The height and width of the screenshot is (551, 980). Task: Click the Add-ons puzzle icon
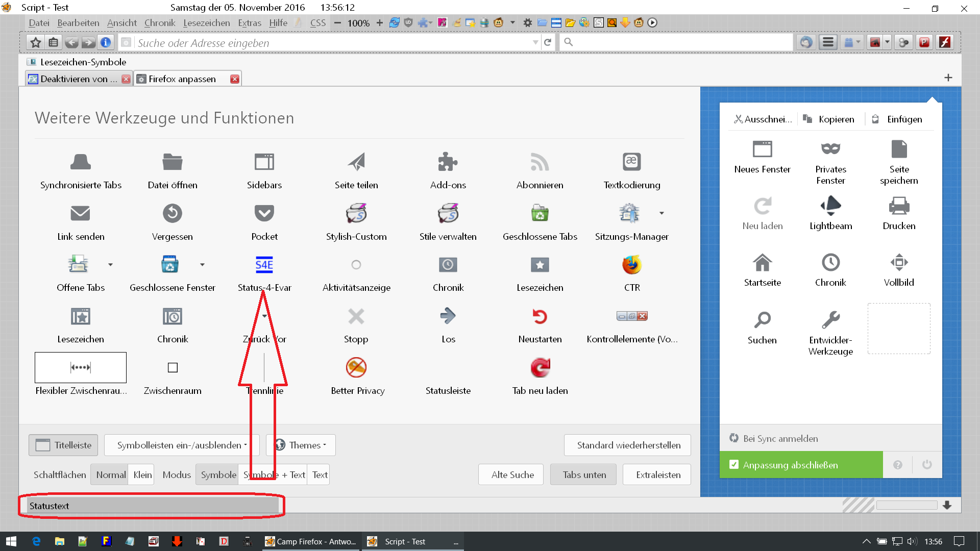pos(448,162)
